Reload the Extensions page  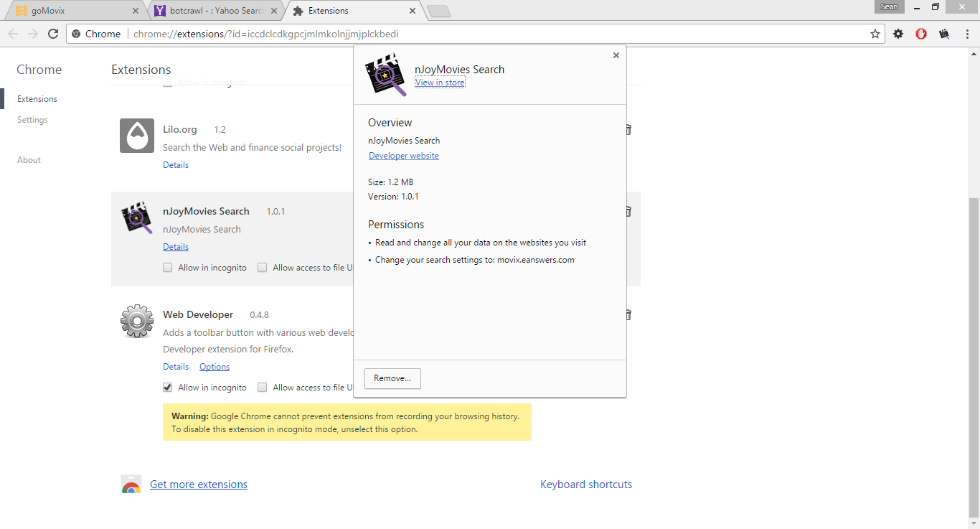tap(53, 34)
